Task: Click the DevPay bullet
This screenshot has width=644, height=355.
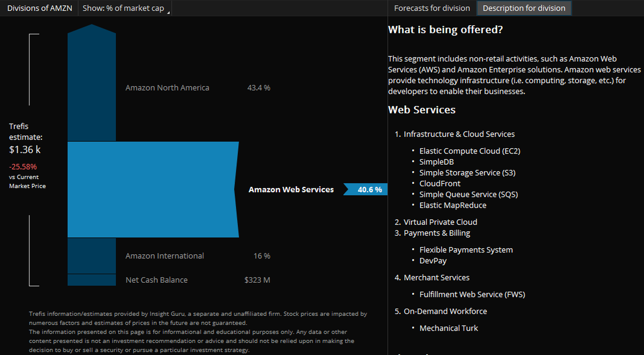Action: 433,261
